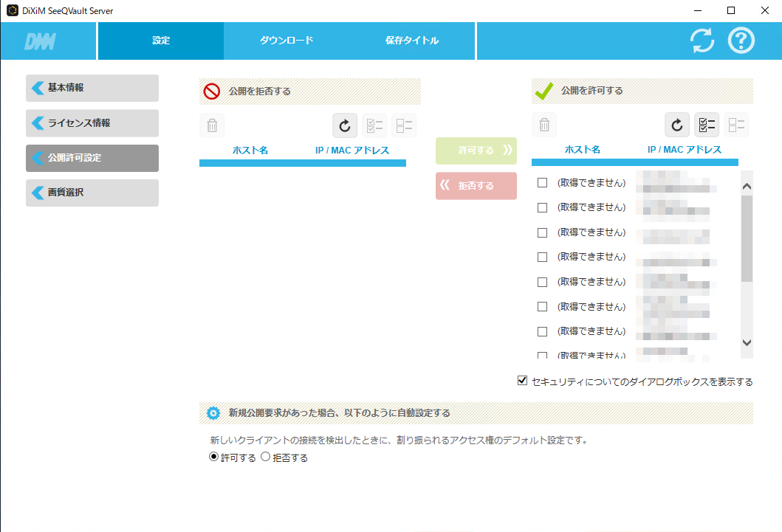Switch to the 保存タイトル tab
The image size is (782, 532).
[x=412, y=41]
